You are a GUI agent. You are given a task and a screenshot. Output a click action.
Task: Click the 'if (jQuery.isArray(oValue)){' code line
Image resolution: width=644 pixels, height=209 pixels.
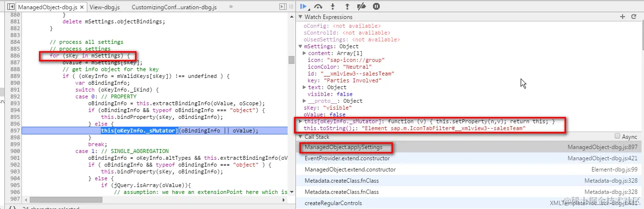coord(145,186)
